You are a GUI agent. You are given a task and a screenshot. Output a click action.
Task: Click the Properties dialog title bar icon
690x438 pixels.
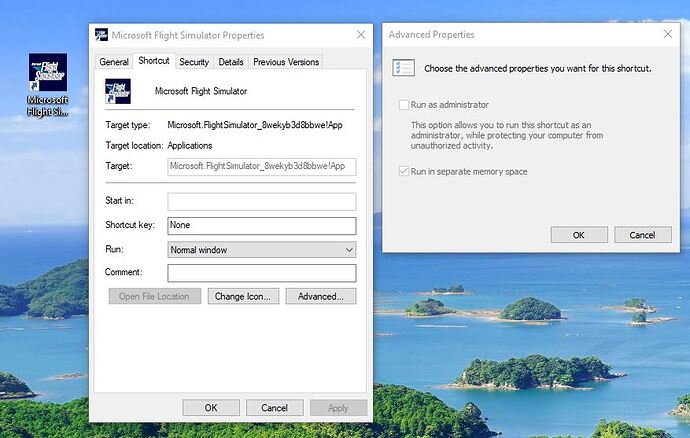101,35
